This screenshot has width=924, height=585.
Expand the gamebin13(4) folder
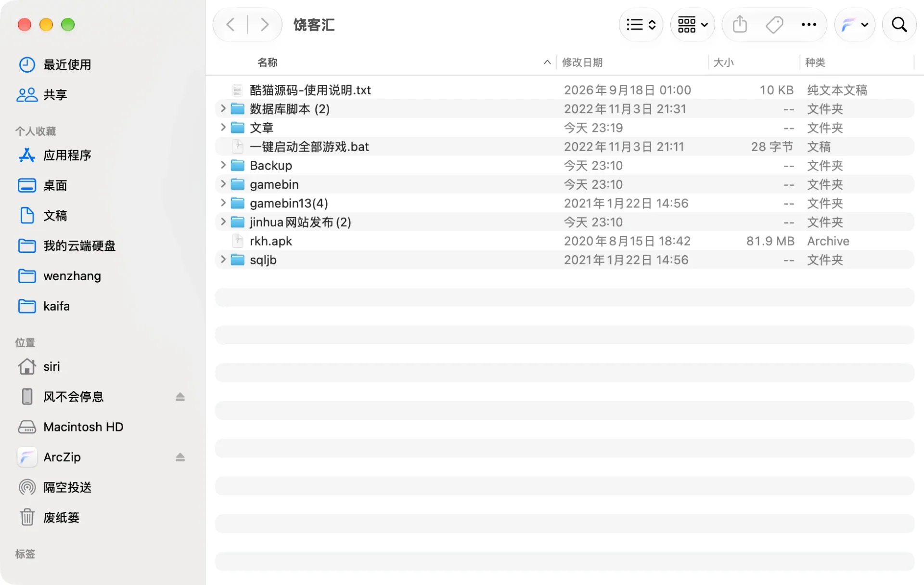pyautogui.click(x=223, y=203)
